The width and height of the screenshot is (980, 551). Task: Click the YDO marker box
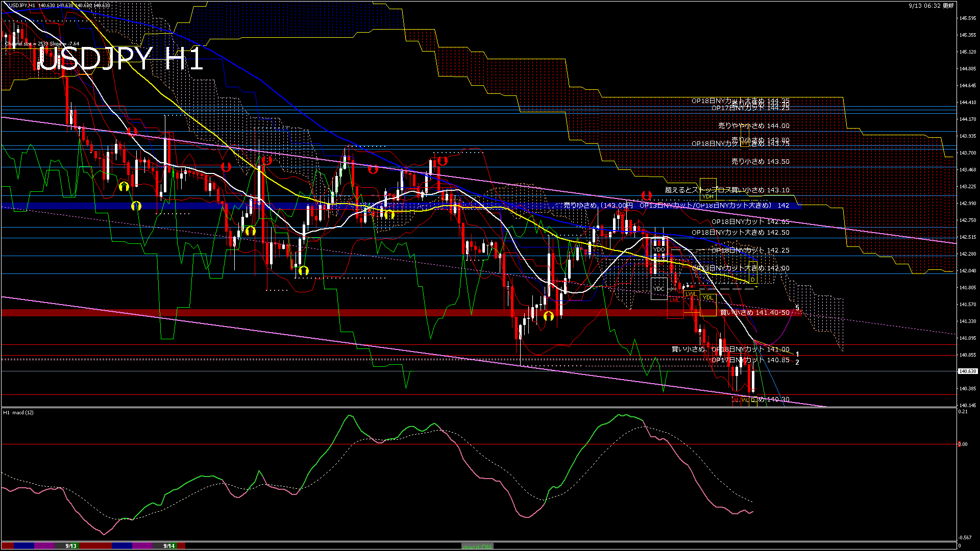coord(659,249)
